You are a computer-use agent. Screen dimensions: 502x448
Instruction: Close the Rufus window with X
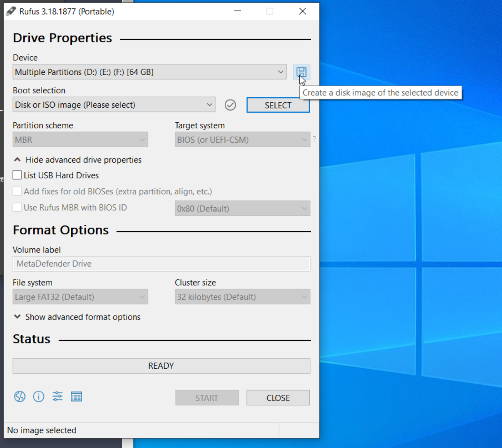tap(303, 11)
